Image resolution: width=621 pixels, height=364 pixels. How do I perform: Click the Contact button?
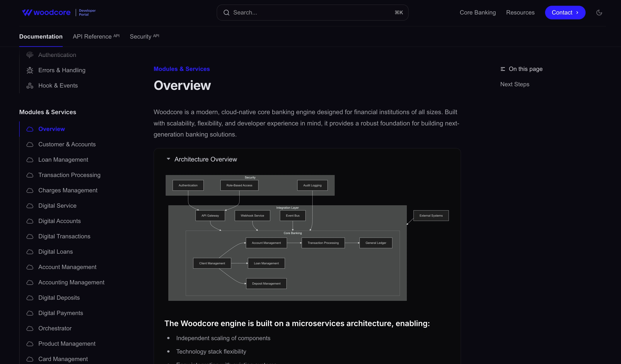565,13
